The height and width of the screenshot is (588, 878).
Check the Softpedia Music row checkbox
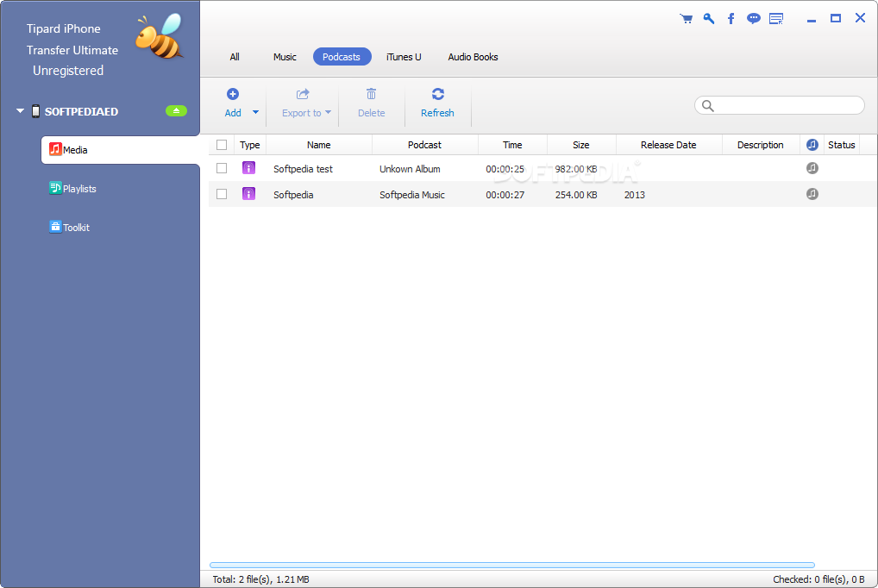(x=222, y=194)
